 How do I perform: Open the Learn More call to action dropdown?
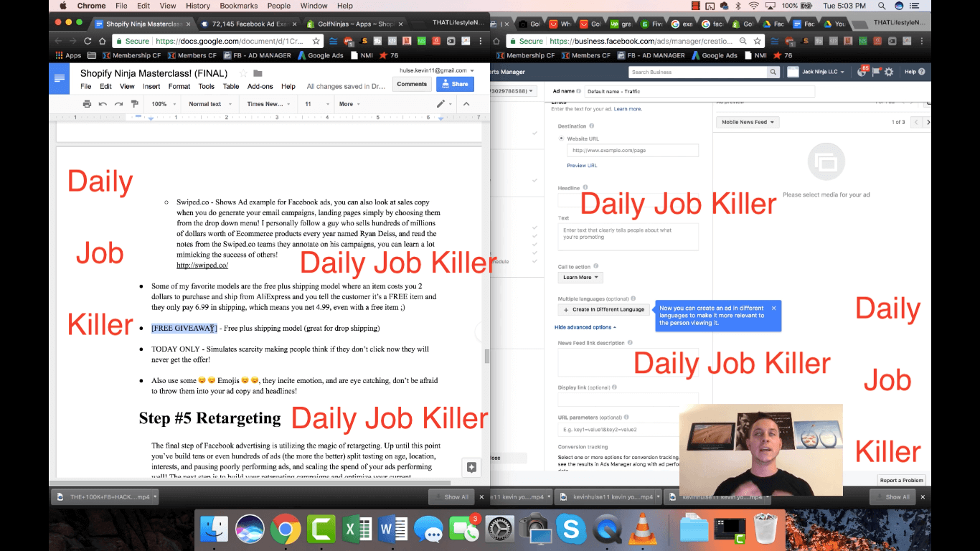(x=580, y=277)
